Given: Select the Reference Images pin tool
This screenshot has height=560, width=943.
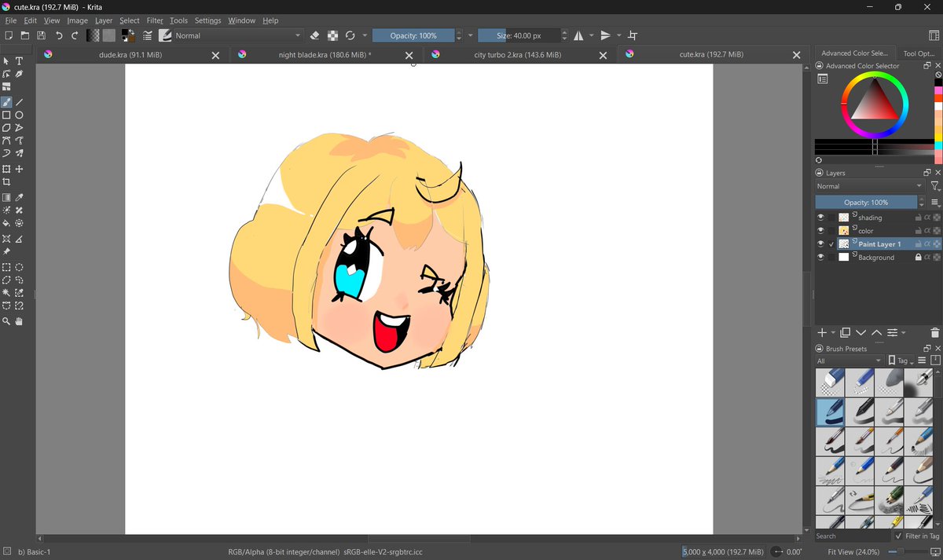Looking at the screenshot, I should click(6, 251).
